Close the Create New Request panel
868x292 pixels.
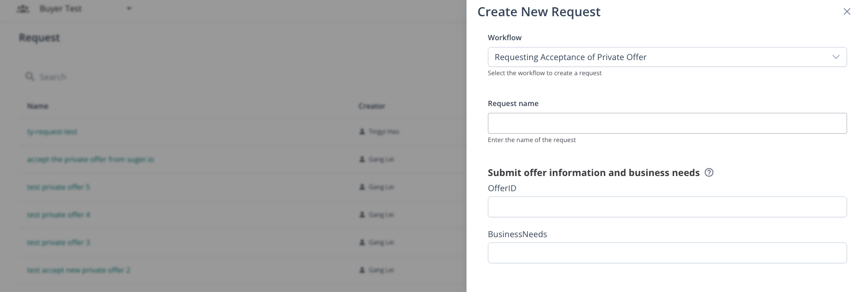[x=847, y=11]
